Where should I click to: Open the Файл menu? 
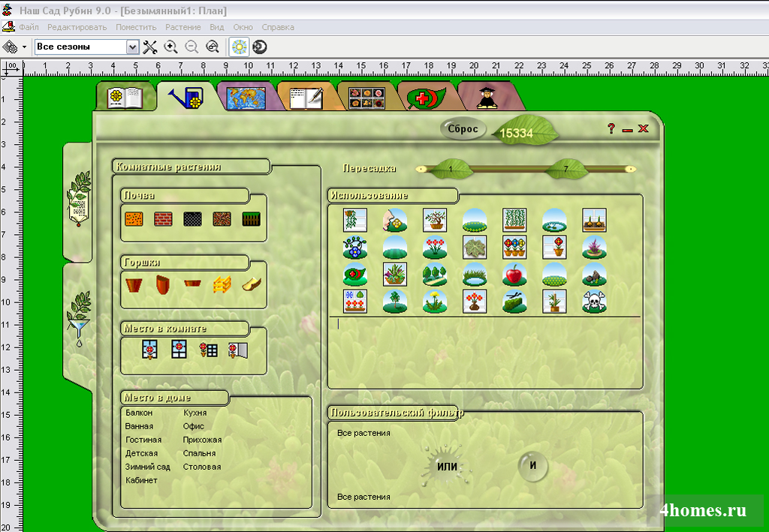pos(29,27)
